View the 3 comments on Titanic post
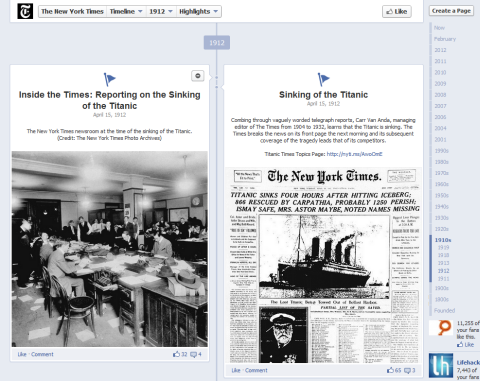This screenshot has width=480, height=381. pyautogui.click(x=410, y=370)
